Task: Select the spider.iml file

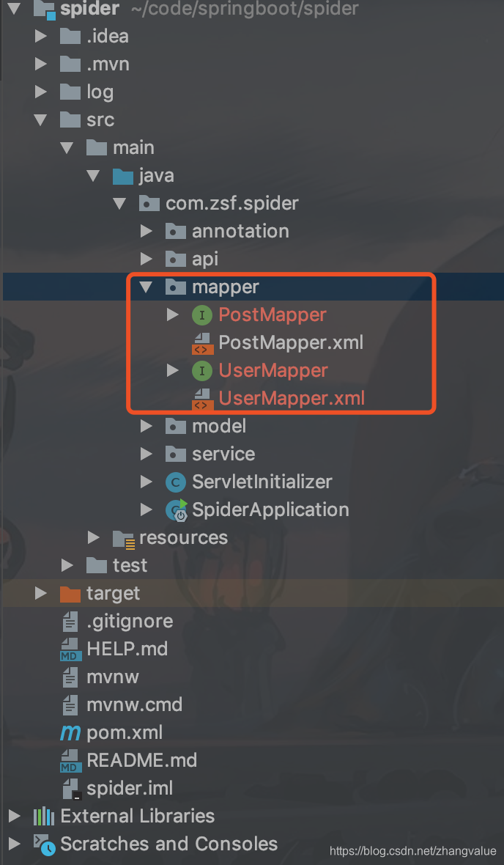Action: tap(130, 788)
